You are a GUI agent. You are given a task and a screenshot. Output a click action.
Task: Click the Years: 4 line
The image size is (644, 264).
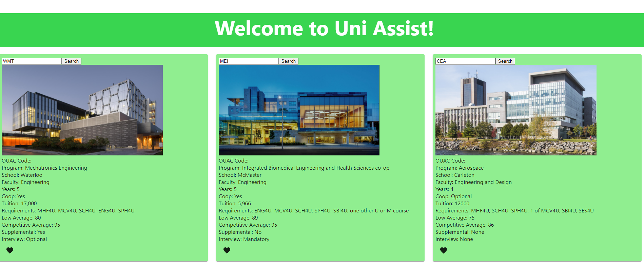pyautogui.click(x=444, y=189)
